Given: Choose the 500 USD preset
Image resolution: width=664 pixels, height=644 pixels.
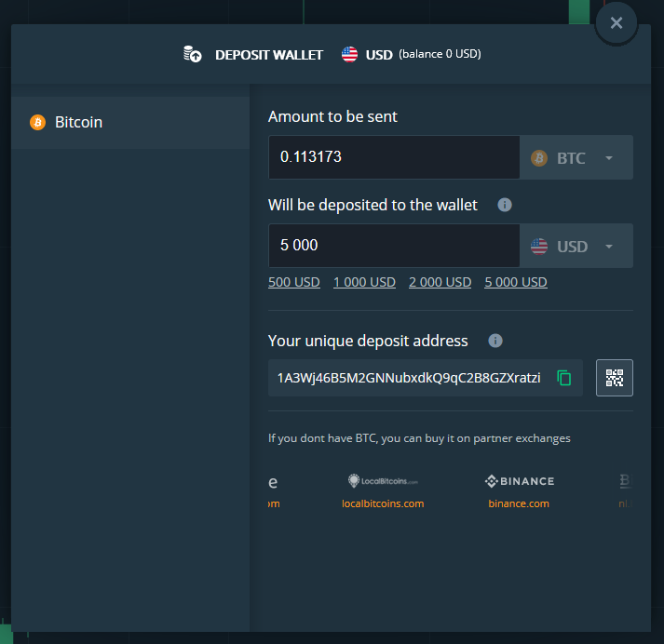Looking at the screenshot, I should tap(294, 282).
